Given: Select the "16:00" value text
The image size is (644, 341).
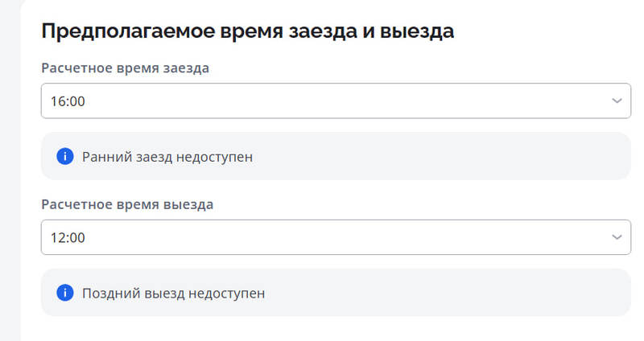Looking at the screenshot, I should point(68,101).
